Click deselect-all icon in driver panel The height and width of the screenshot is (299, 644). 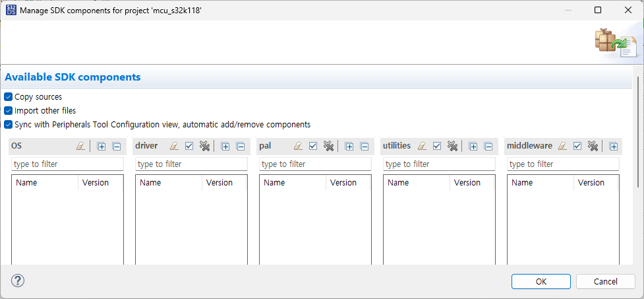pos(204,146)
